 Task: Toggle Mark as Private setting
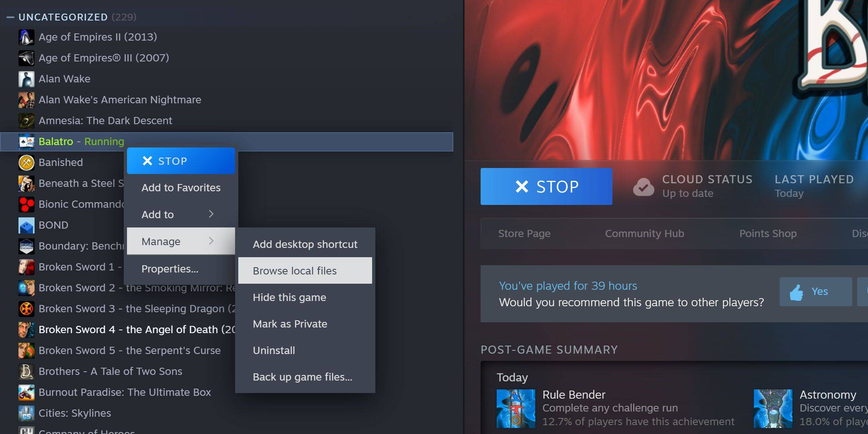289,323
